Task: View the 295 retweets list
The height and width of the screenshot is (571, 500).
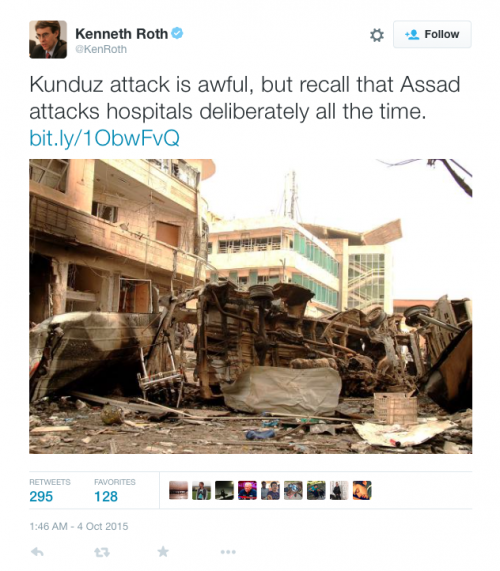Action: point(50,491)
